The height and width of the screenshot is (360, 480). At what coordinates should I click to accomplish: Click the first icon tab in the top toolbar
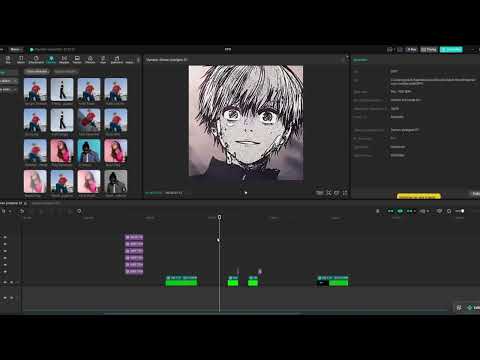click(8, 60)
